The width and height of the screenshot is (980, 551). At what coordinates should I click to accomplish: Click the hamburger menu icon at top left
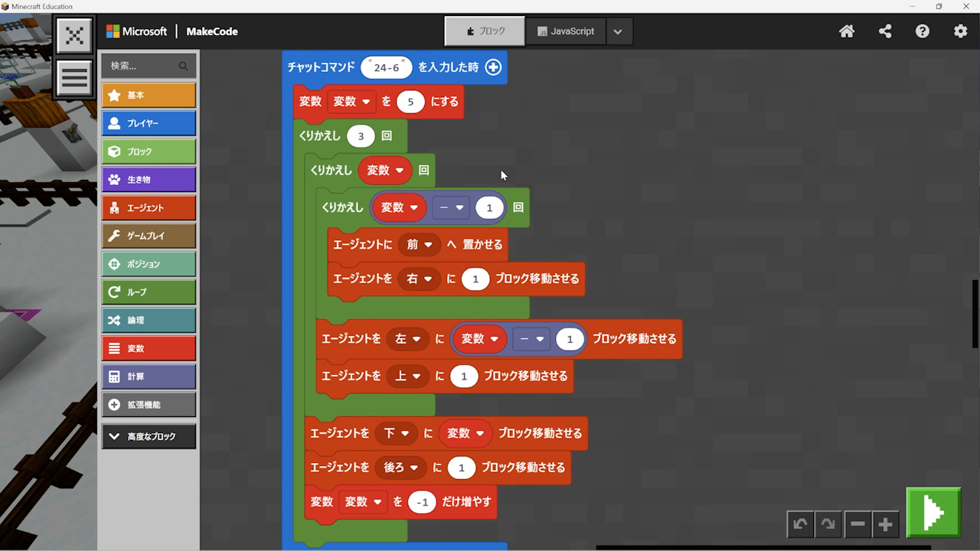(74, 78)
